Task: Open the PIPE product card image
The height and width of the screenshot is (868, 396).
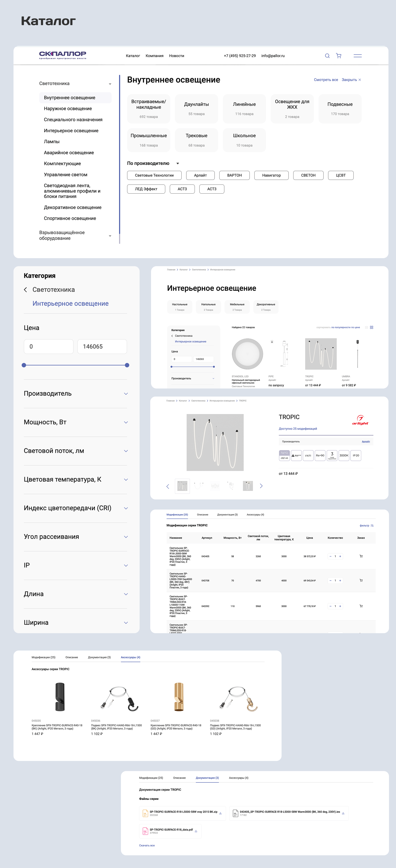Action: pos(284,354)
